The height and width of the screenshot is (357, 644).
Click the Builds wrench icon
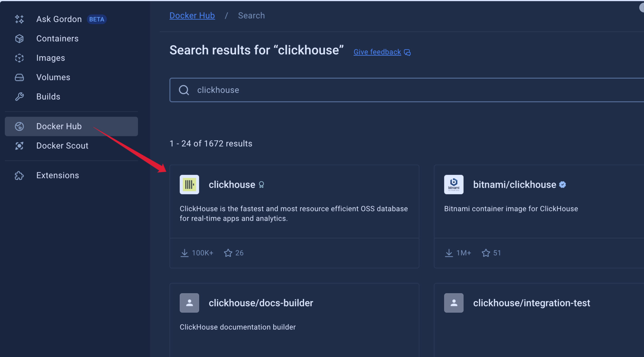click(19, 97)
